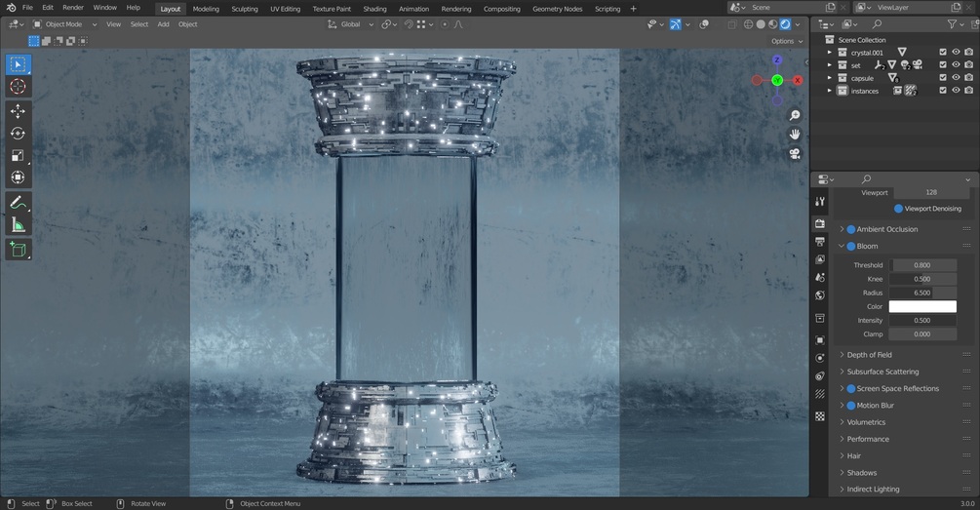Switch to rendered viewport shading
The width and height of the screenshot is (980, 510).
786,24
